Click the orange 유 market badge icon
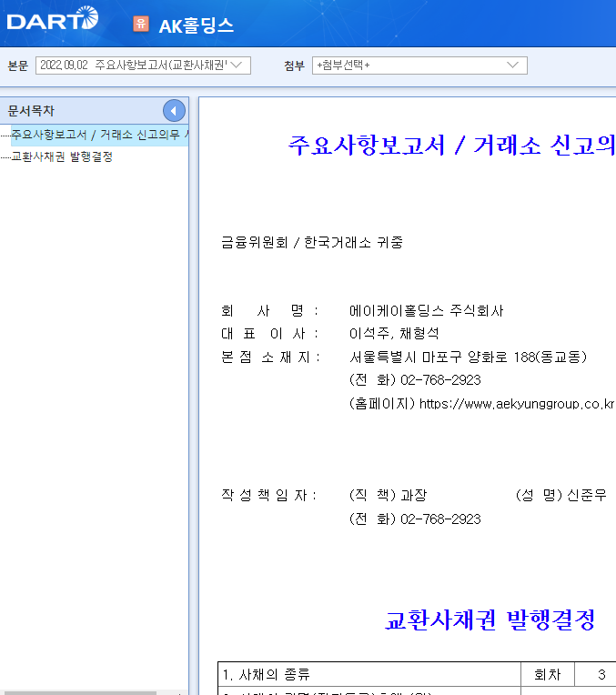The width and height of the screenshot is (616, 695). tap(141, 24)
